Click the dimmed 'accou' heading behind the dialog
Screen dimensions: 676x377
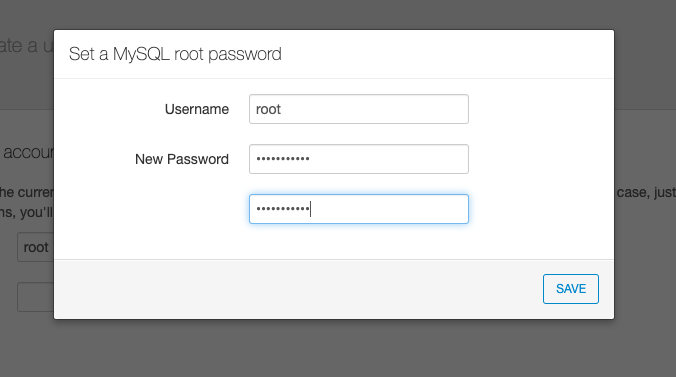point(28,152)
